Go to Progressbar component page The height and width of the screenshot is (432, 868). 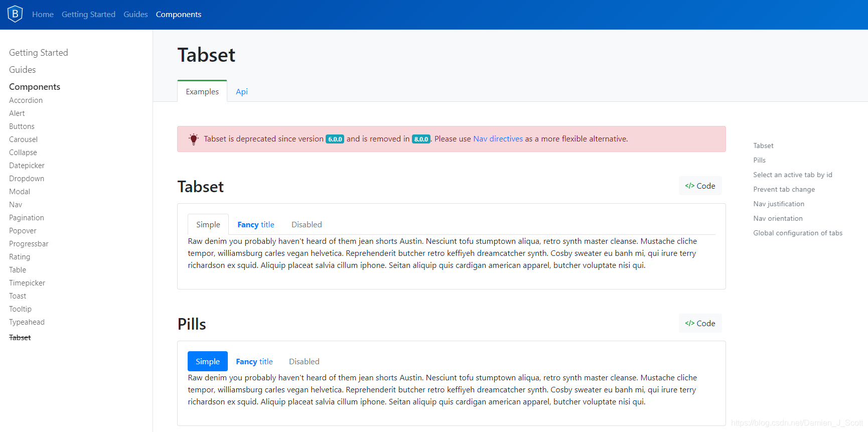point(29,244)
